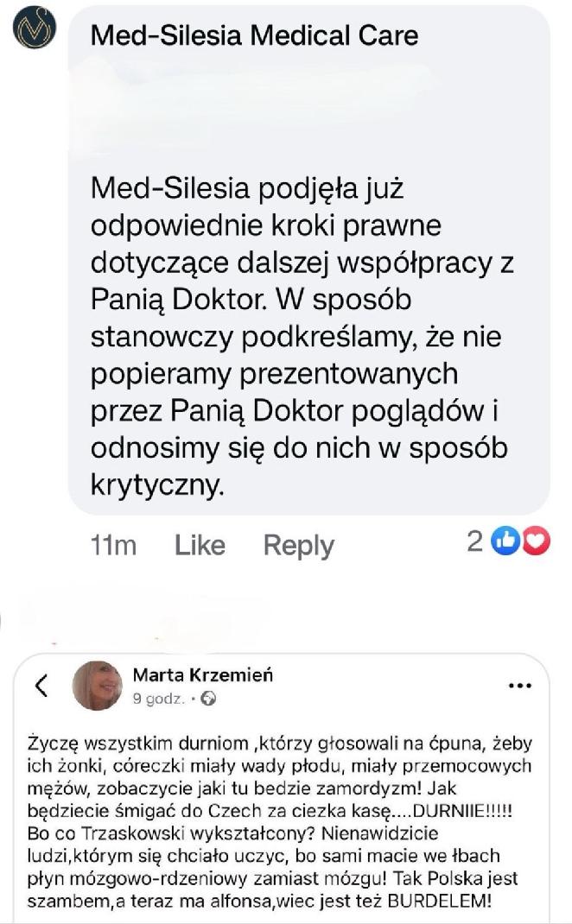The height and width of the screenshot is (924, 572).
Task: Open the reaction count showing 2
Action: [474, 541]
